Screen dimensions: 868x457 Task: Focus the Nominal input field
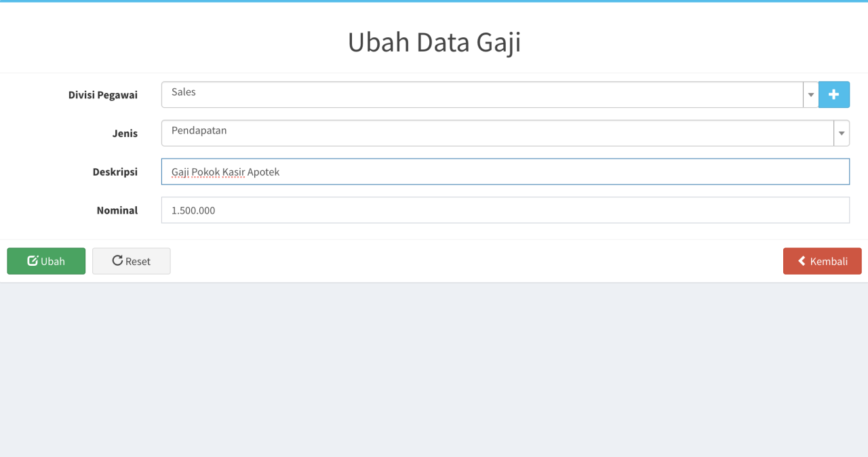tap(505, 210)
